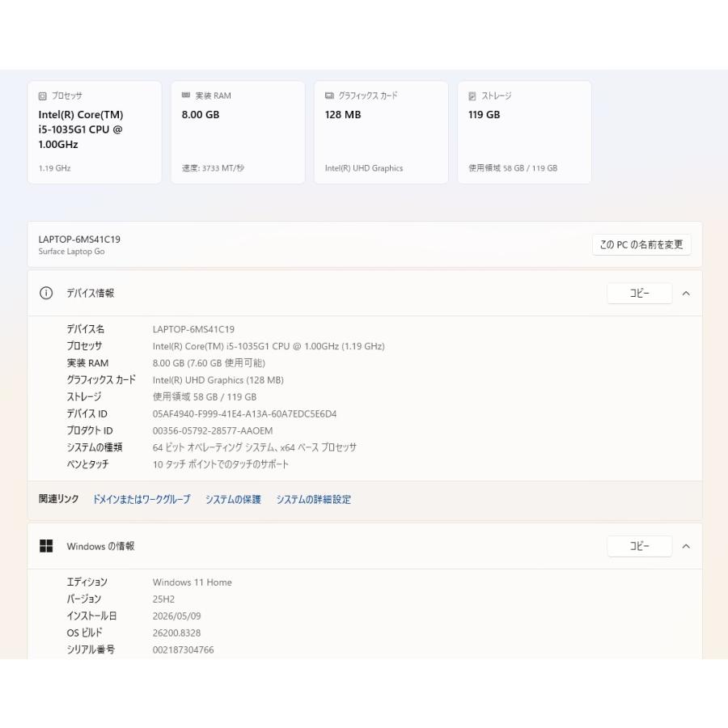728x728 pixels.
Task: Click the graphics card icon
Action: 329,95
